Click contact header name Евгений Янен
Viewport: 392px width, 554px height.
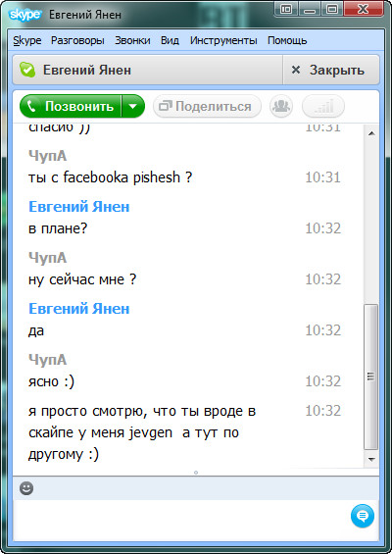tap(87, 70)
